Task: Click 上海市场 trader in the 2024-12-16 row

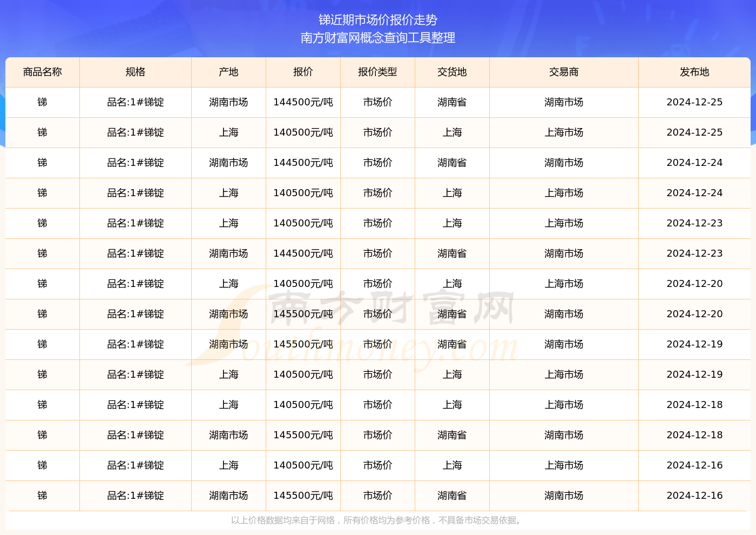Action: click(x=564, y=465)
